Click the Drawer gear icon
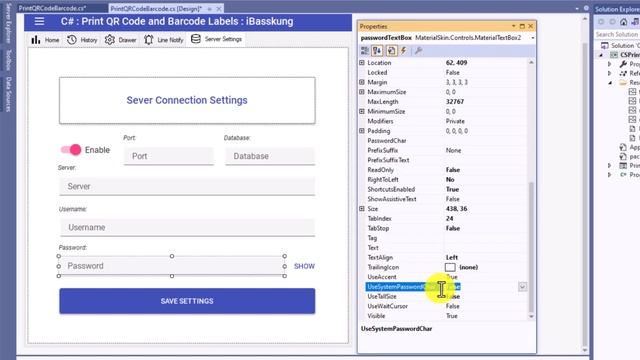 109,40
